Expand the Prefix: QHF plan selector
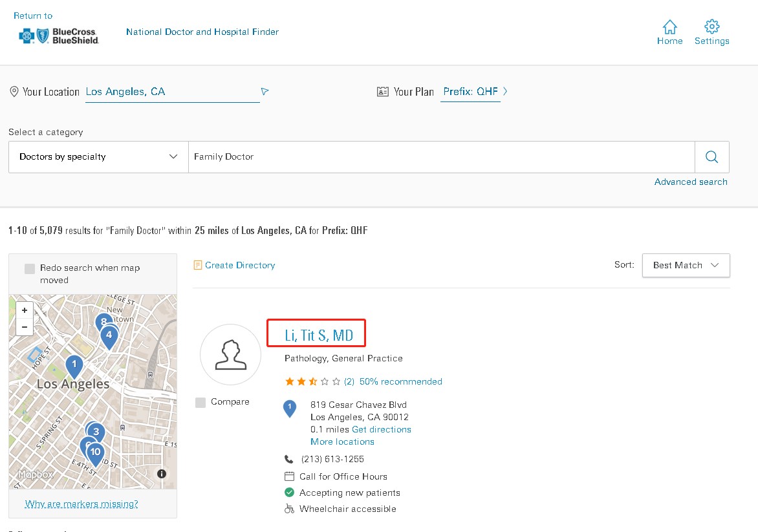The height and width of the screenshot is (532, 758). point(475,92)
